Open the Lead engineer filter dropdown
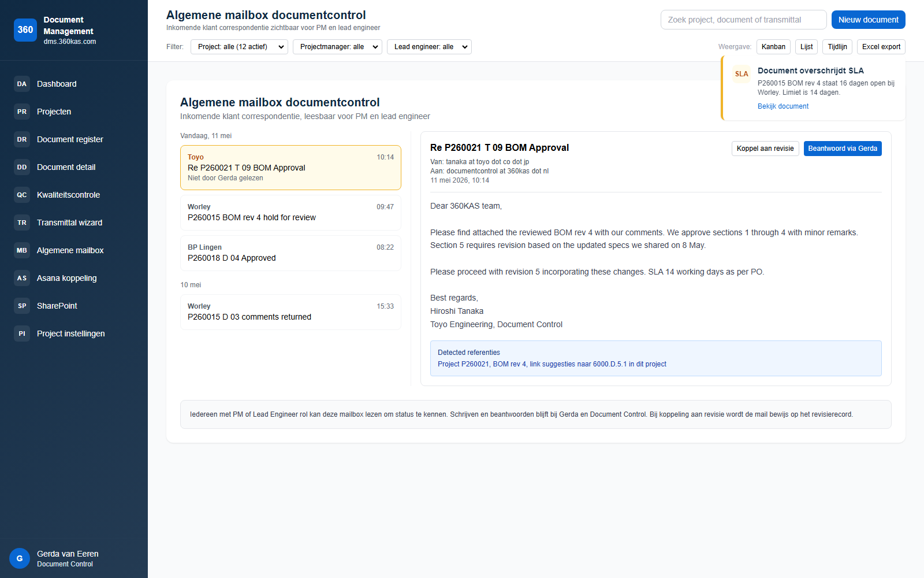 coord(429,47)
